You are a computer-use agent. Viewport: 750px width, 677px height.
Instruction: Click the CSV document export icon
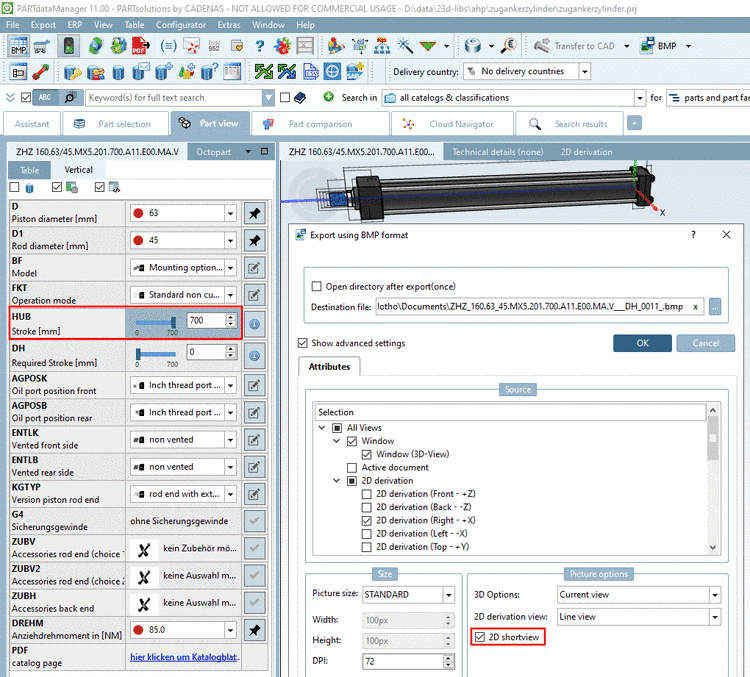click(x=310, y=72)
